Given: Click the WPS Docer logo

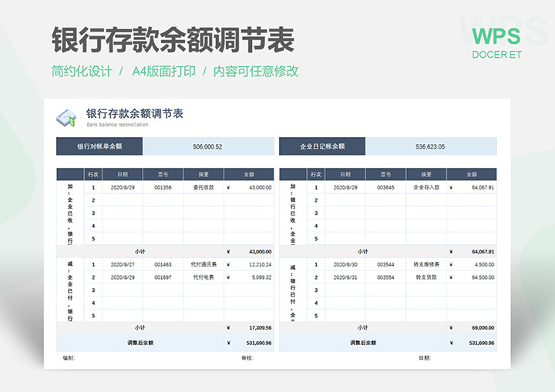Looking at the screenshot, I should [496, 43].
